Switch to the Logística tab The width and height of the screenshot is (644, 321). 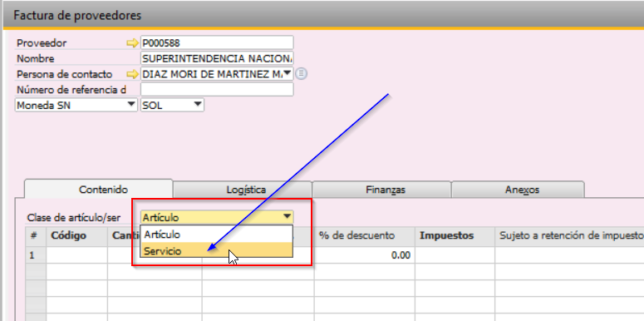coord(243,190)
